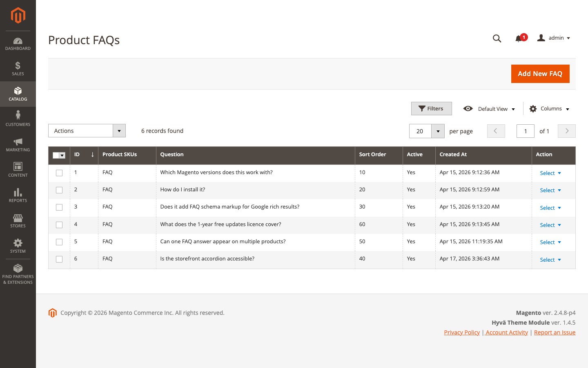Image resolution: width=588 pixels, height=368 pixels.
Task: Tick checkbox for 1-year free updates row
Action: click(x=59, y=225)
